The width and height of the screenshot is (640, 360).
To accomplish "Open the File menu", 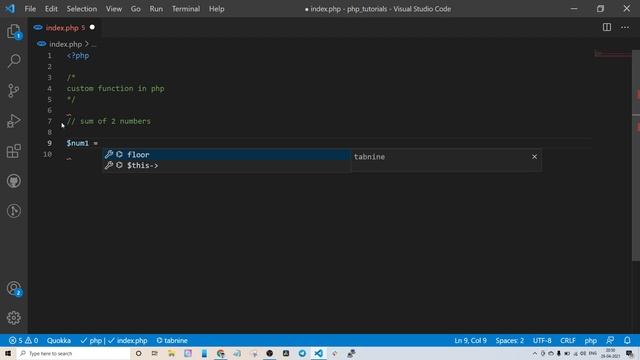I will coord(30,9).
